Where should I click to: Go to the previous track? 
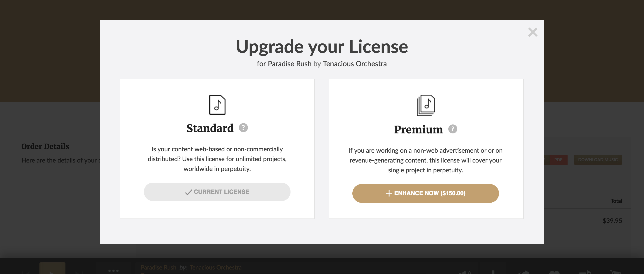(x=26, y=273)
